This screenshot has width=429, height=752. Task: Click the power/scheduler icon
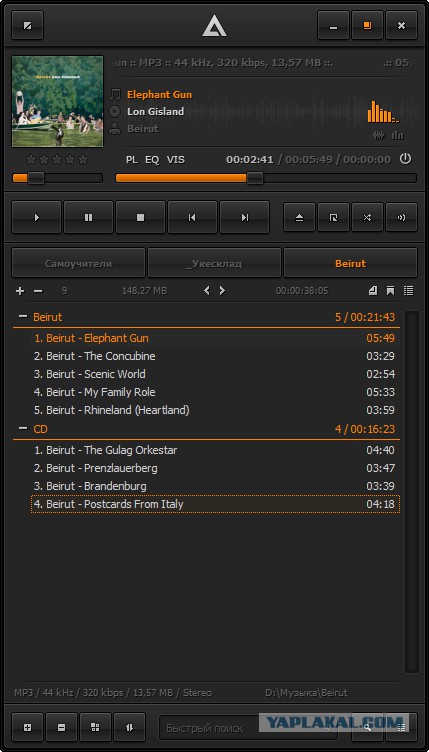click(406, 159)
